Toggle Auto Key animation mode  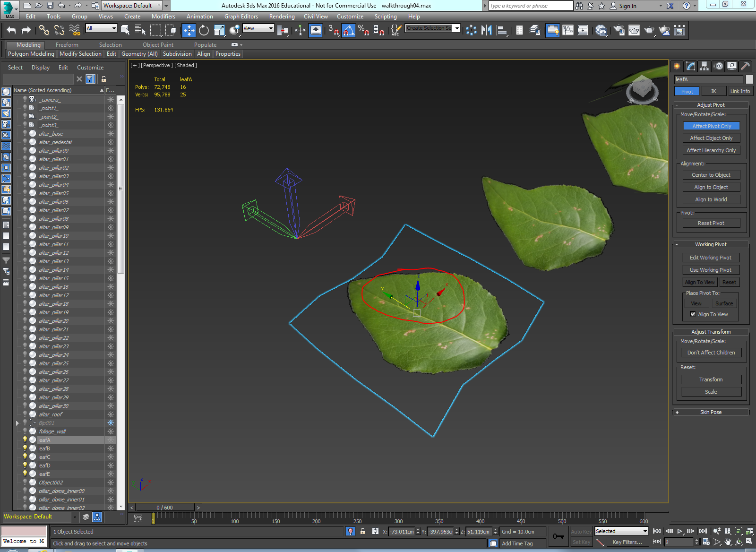pos(581,531)
